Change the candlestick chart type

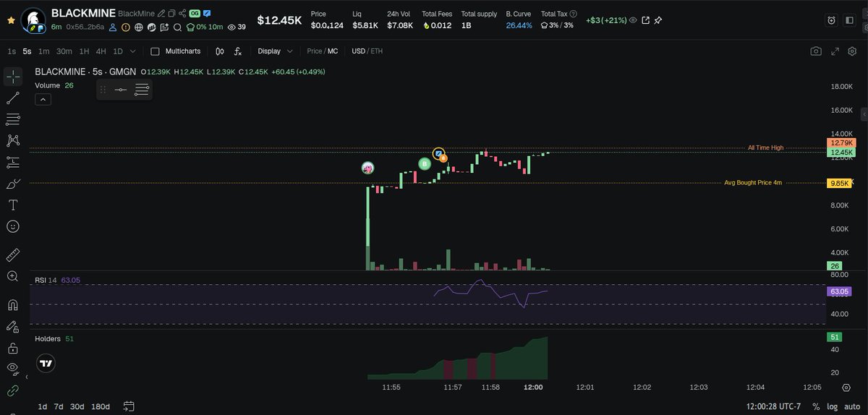(219, 51)
